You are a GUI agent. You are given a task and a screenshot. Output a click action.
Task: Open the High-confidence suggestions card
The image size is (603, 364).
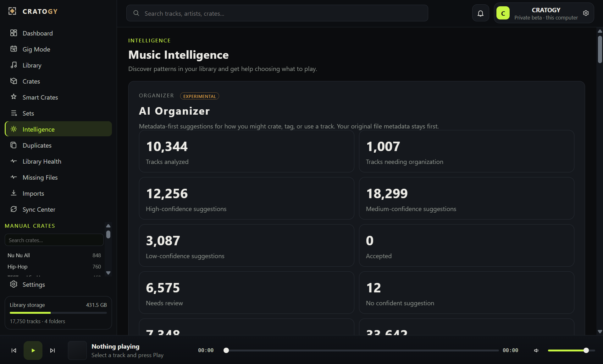click(x=246, y=198)
